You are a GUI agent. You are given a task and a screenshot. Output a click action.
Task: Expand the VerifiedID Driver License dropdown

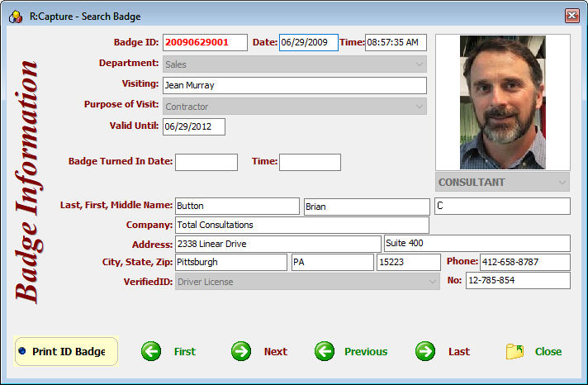307,282
